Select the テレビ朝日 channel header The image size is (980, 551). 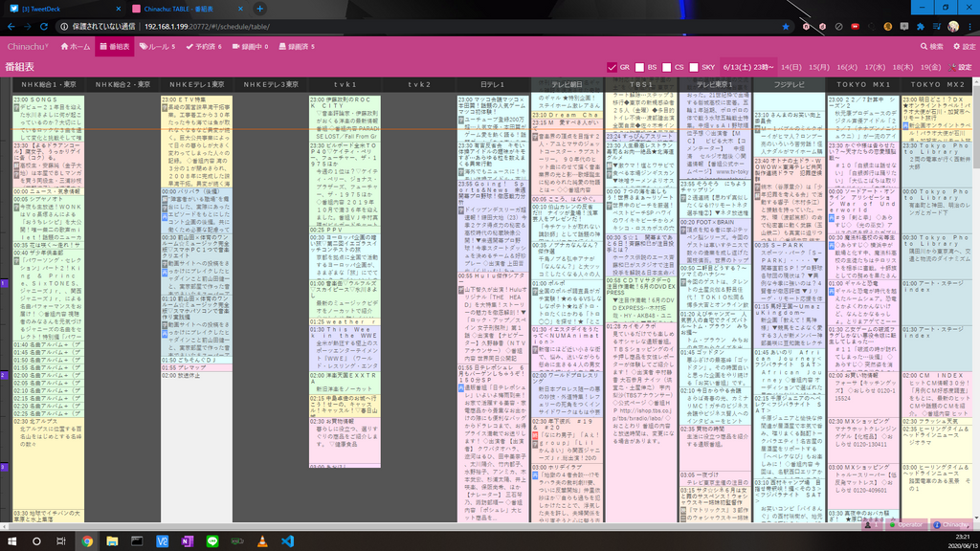567,84
